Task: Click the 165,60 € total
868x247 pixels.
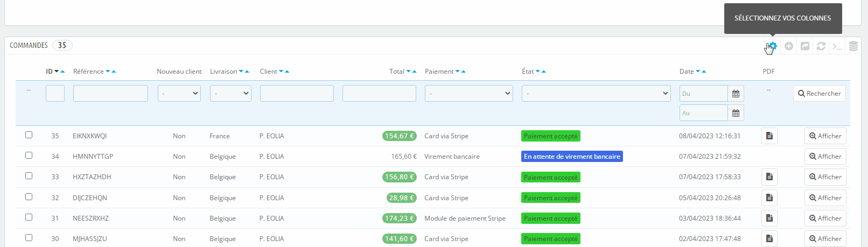Action: tap(404, 157)
